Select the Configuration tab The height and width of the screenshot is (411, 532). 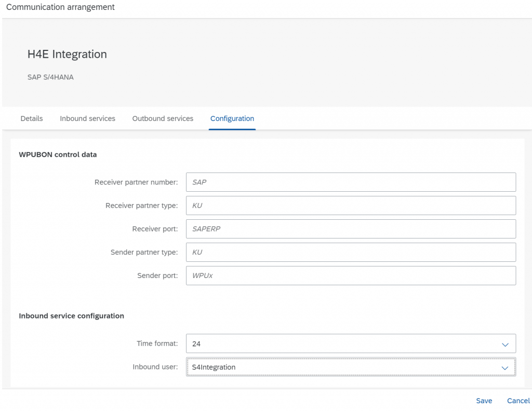pyautogui.click(x=232, y=118)
